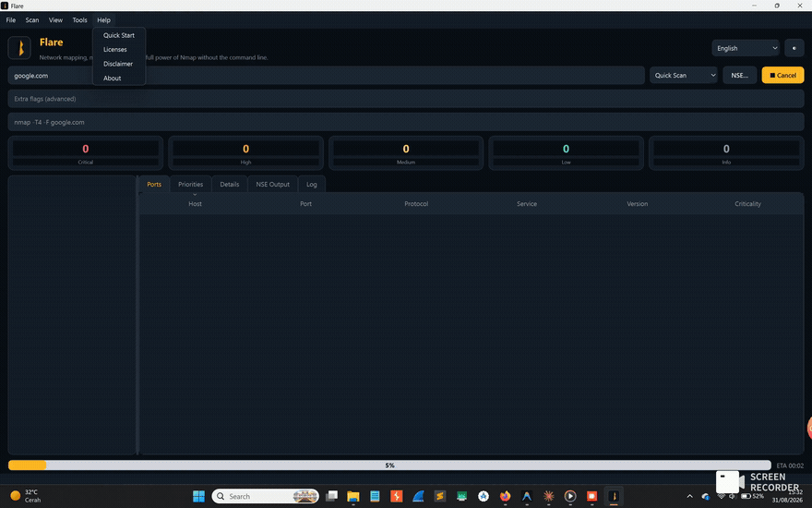The height and width of the screenshot is (508, 812).
Task: Click the High count card
Action: (245, 153)
